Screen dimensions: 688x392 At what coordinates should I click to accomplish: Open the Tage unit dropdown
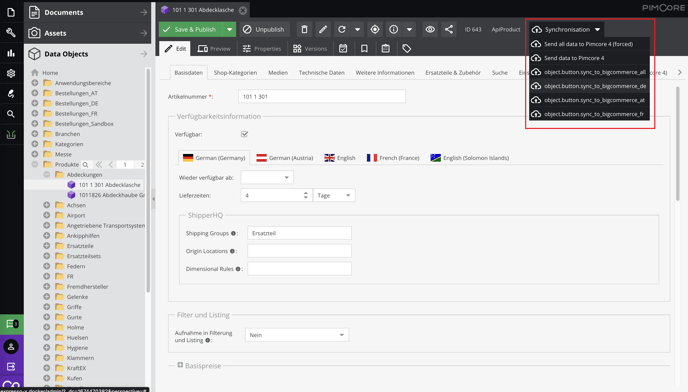tap(348, 195)
